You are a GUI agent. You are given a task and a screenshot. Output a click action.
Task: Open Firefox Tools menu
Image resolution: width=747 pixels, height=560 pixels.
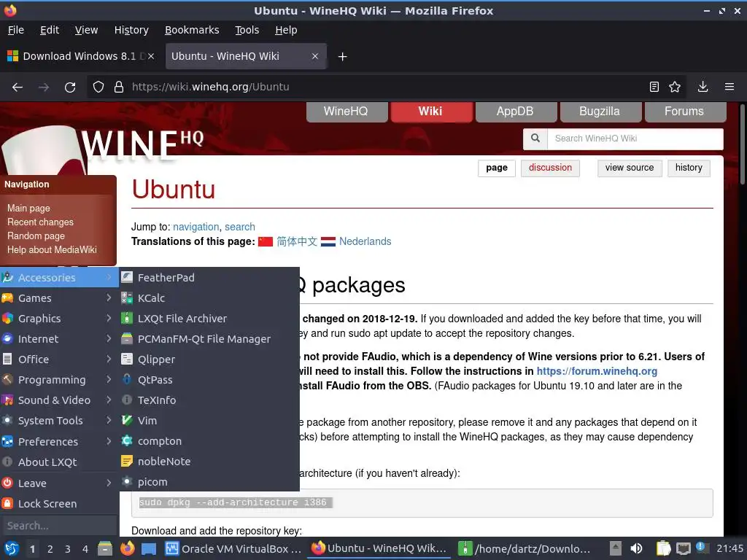coord(247,30)
